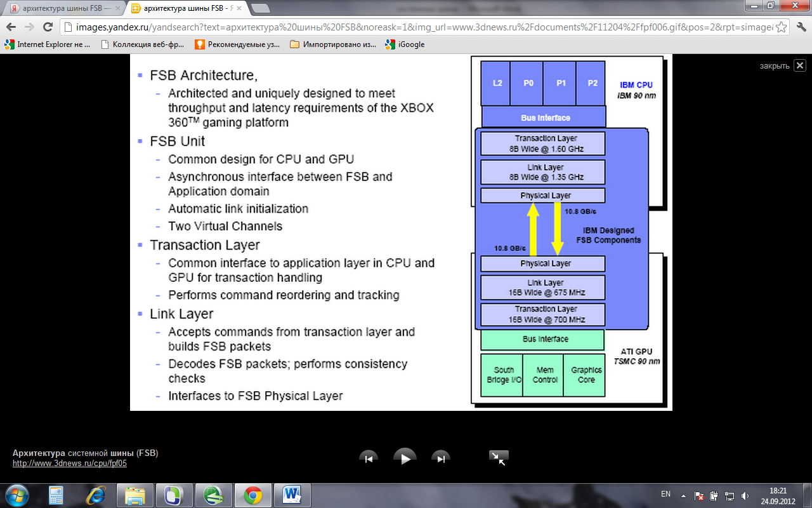Open a new tab with the new-tab button
812x508 pixels.
(x=260, y=8)
